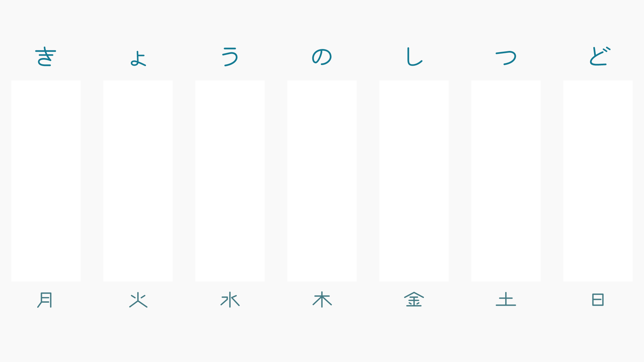Select the 木 (Thursday) day label
The height and width of the screenshot is (362, 644).
(x=322, y=300)
